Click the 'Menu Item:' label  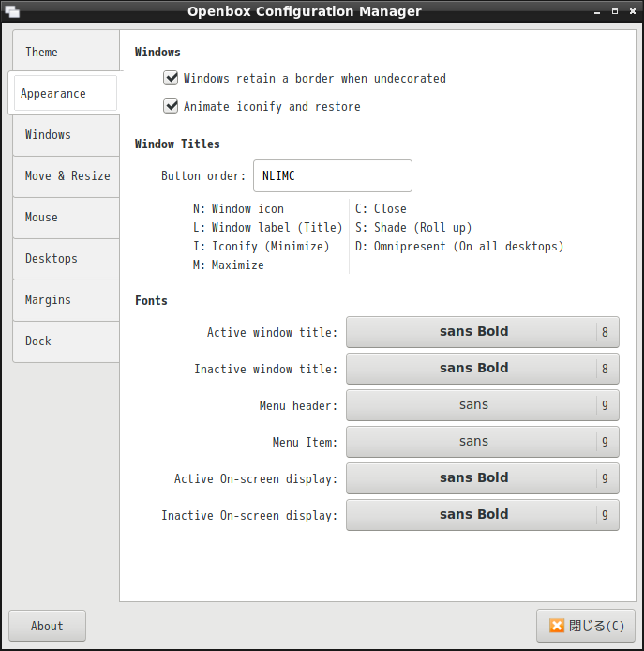click(x=305, y=442)
